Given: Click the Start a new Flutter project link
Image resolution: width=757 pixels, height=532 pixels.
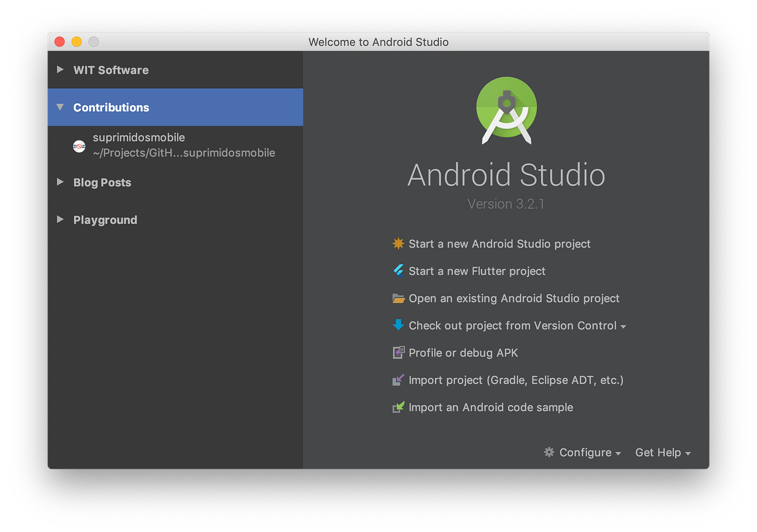Looking at the screenshot, I should pos(477,271).
